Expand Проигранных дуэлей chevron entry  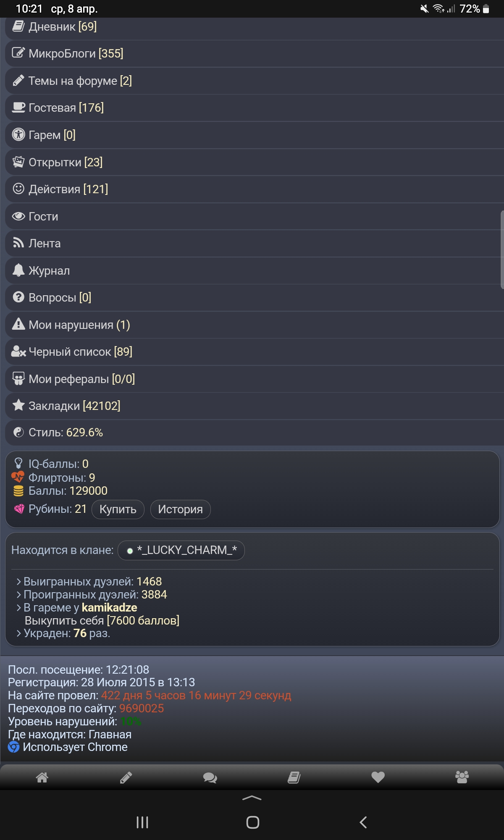point(92,594)
